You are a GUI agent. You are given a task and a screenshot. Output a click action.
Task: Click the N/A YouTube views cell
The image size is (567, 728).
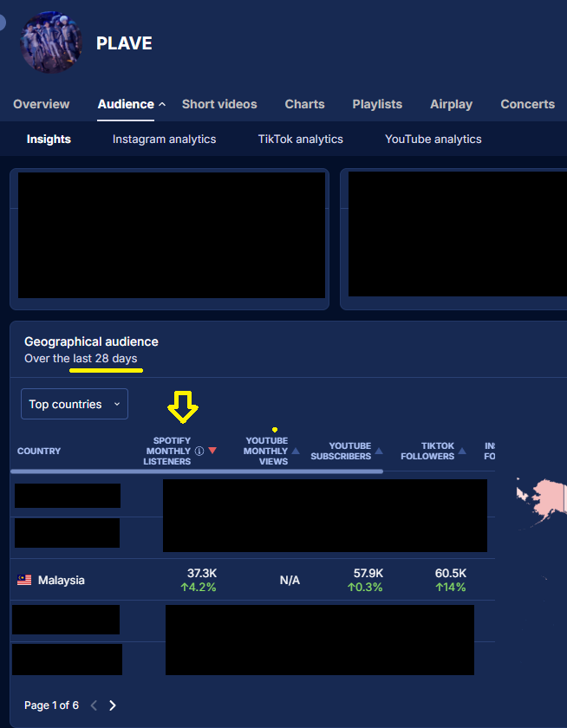[x=290, y=581]
